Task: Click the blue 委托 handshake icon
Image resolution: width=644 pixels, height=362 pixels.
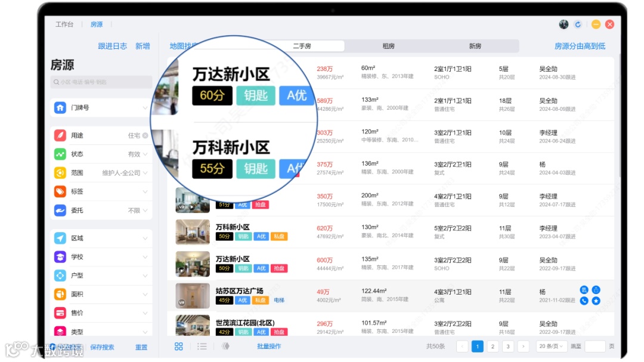Action: point(60,211)
